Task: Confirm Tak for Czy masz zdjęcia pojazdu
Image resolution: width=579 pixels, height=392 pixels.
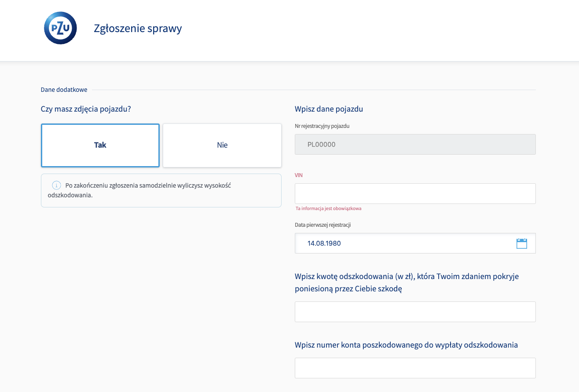Action: [100, 145]
